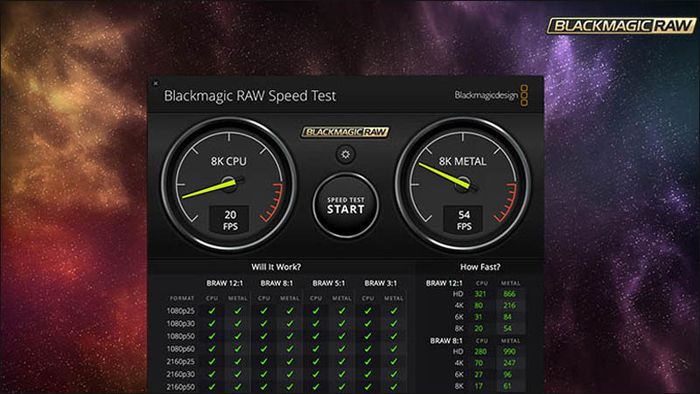
Task: Select the 2160p50 format row label
Action: 181,387
